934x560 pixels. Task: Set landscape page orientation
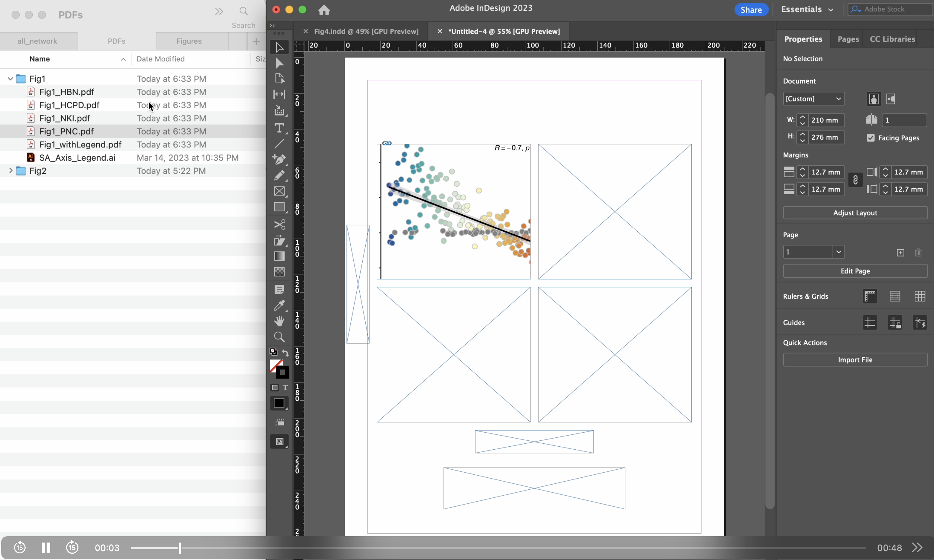tap(891, 99)
